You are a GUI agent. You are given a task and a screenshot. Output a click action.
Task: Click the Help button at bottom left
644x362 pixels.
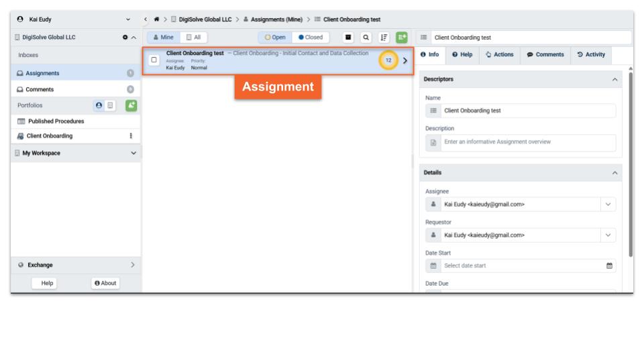tap(48, 283)
